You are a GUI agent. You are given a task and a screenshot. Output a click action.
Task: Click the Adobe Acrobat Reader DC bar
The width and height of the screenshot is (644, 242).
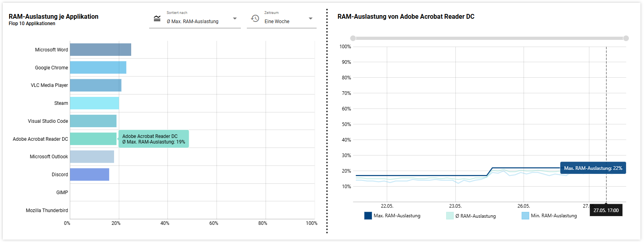point(93,139)
